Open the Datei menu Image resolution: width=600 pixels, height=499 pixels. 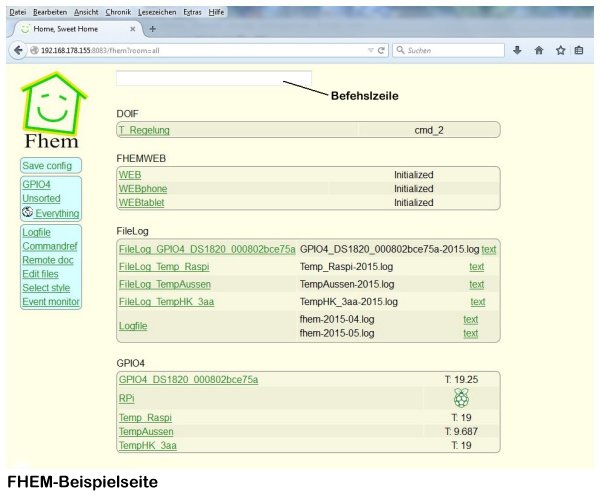pyautogui.click(x=17, y=10)
